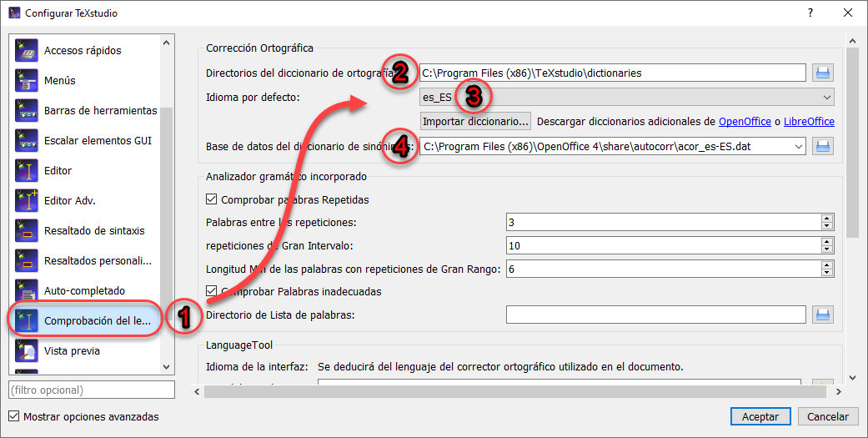The height and width of the screenshot is (438, 868).
Task: Switch to Vista previa settings page
Action: [72, 351]
